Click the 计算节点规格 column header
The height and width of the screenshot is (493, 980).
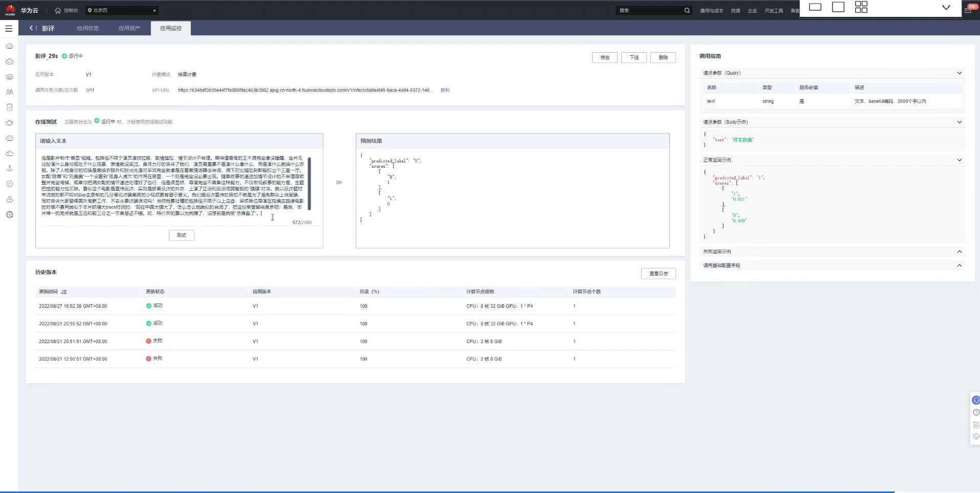480,292
